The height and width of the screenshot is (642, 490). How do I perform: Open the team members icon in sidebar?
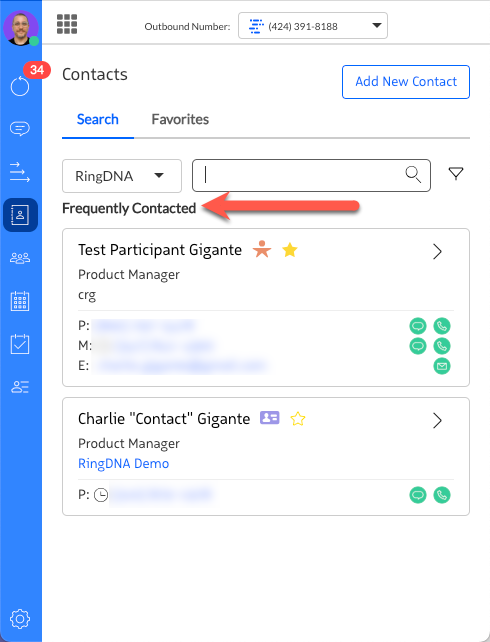[x=20, y=258]
